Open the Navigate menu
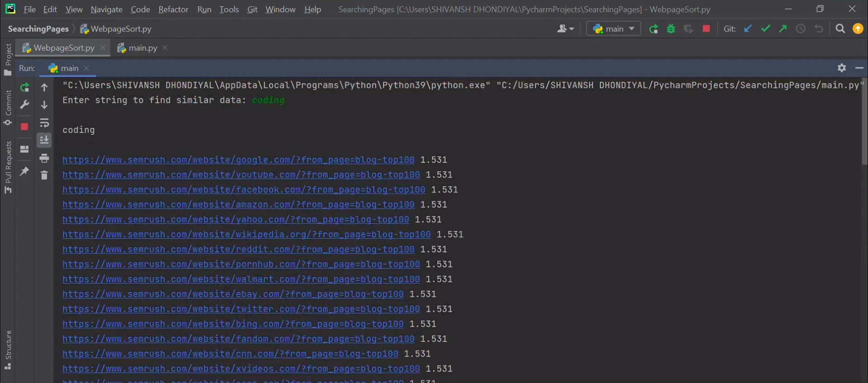Viewport: 868px width, 383px height. click(107, 9)
